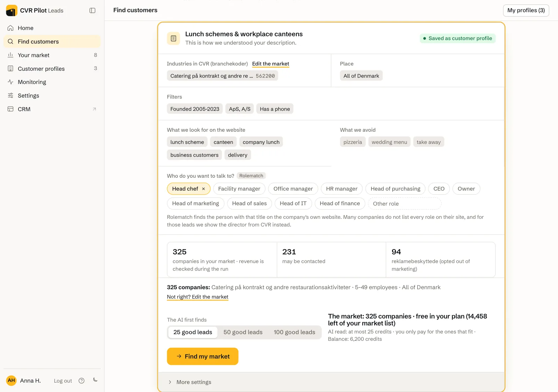Open Settings from sidebar

click(x=52, y=95)
